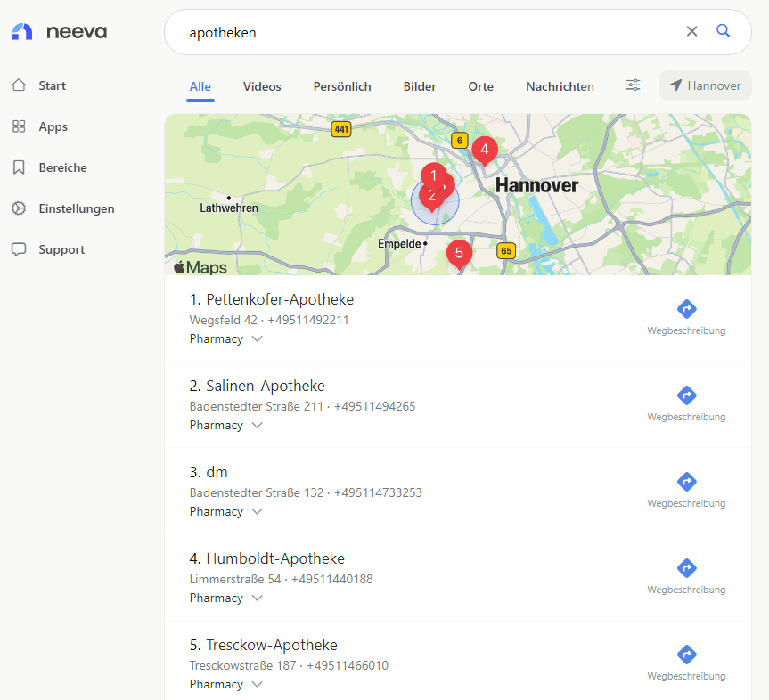Screen dimensions: 769x700
Task: Get directions icon for Salinen-Apotheke
Action: coord(687,395)
